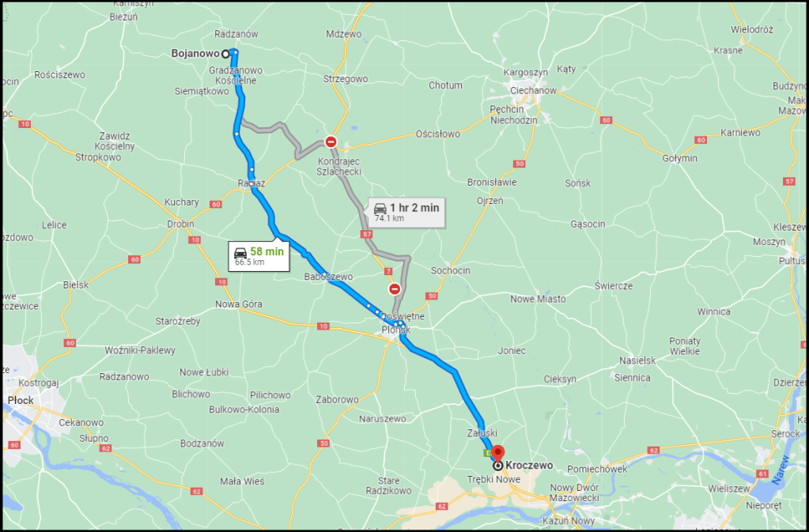Click the Ciechanów city label

[x=533, y=91]
